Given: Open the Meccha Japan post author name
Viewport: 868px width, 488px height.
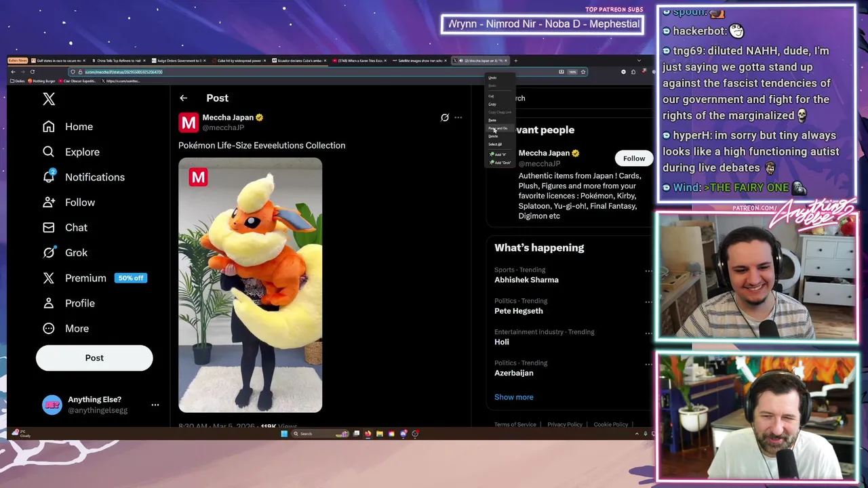Looking at the screenshot, I should [x=227, y=117].
